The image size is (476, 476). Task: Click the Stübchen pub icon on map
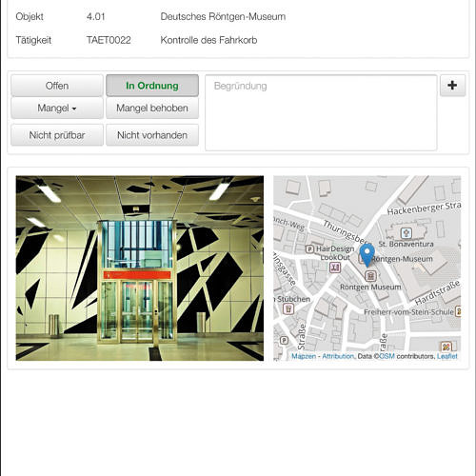pyautogui.click(x=288, y=308)
